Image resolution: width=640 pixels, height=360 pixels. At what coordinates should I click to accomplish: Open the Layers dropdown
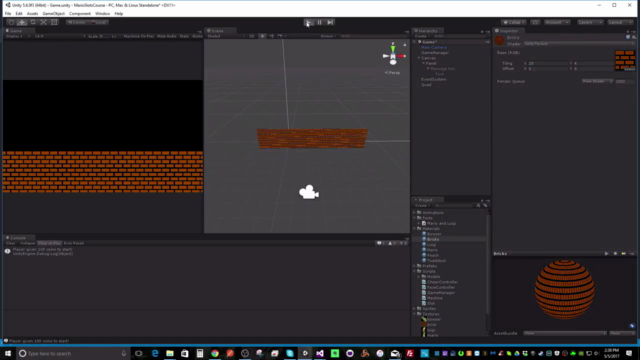590,22
